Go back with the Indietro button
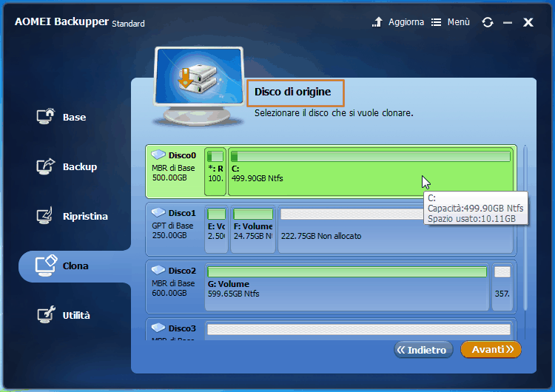555x392 pixels. coord(423,350)
